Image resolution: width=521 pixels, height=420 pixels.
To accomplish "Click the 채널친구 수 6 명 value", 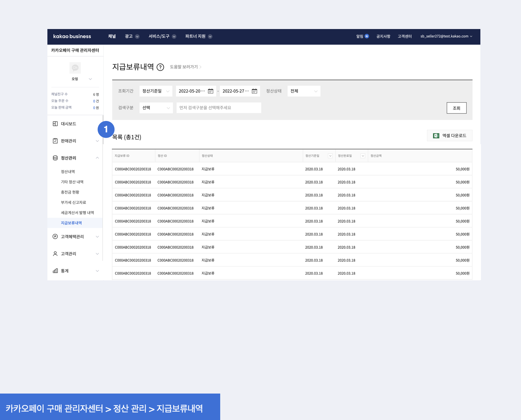I will coord(96,95).
